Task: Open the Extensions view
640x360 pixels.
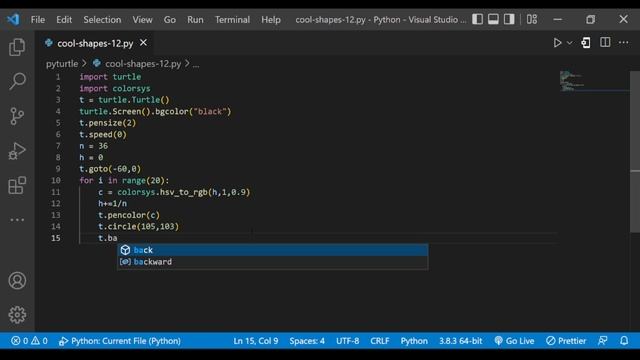Action: (17, 186)
